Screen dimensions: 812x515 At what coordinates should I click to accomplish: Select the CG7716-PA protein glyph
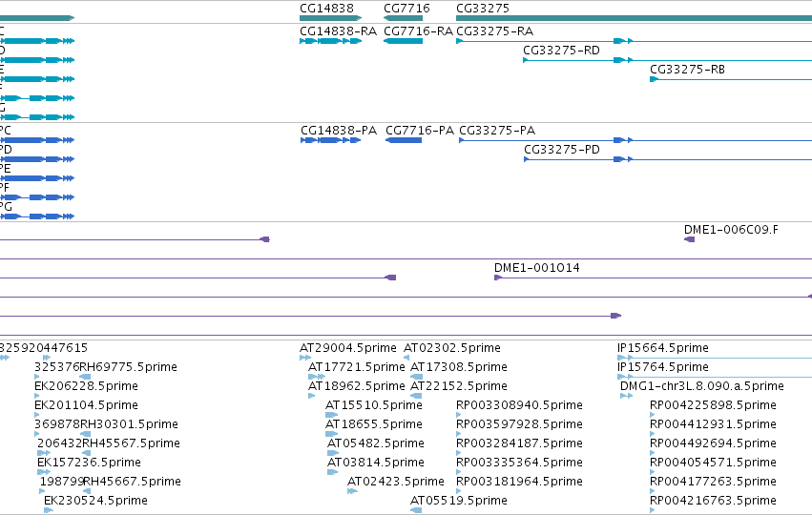pos(404,140)
